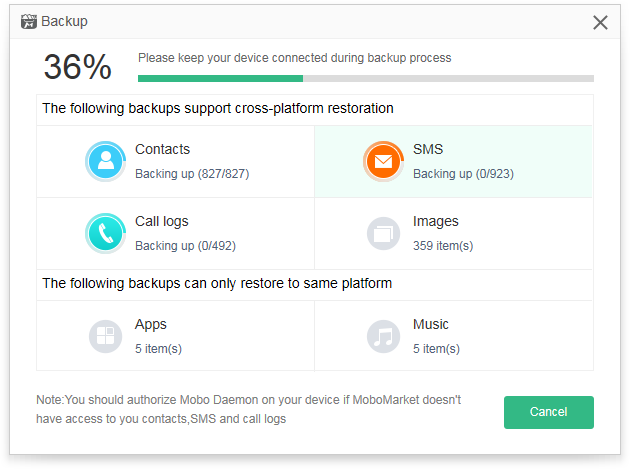Click the same platform restore section header
Screen dimensions: 630x469
click(217, 283)
